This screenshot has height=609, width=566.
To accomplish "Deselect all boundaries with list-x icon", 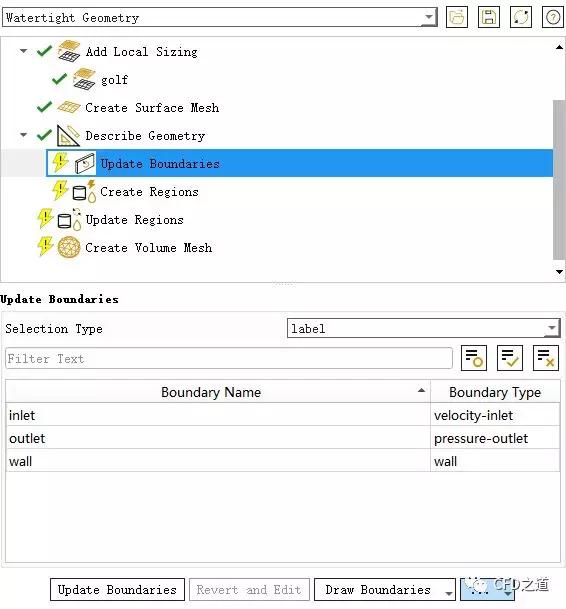I will tap(546, 358).
